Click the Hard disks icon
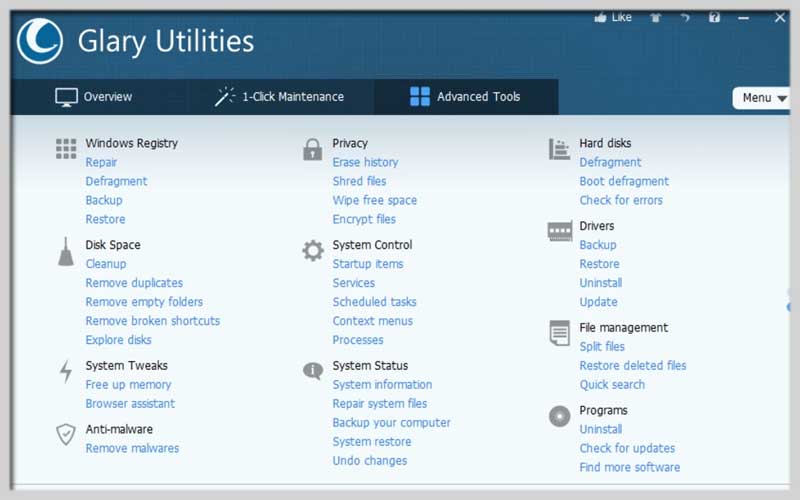This screenshot has height=500, width=800. pos(559,149)
